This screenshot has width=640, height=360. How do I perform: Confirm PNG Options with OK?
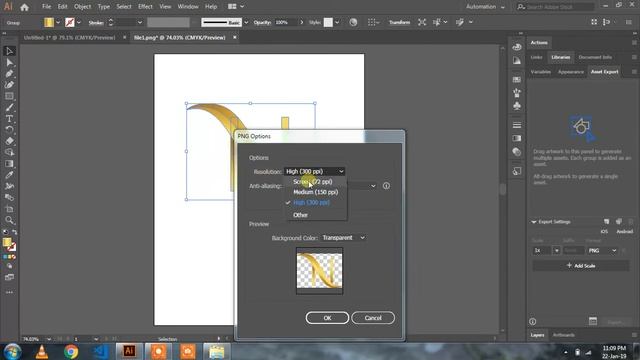pos(327,318)
